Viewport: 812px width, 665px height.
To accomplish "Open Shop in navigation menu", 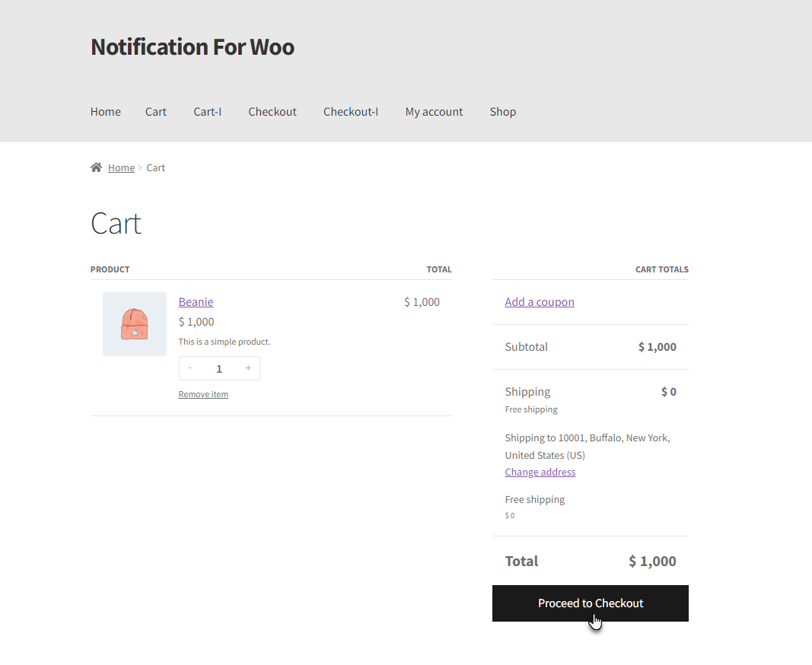I will coord(503,112).
